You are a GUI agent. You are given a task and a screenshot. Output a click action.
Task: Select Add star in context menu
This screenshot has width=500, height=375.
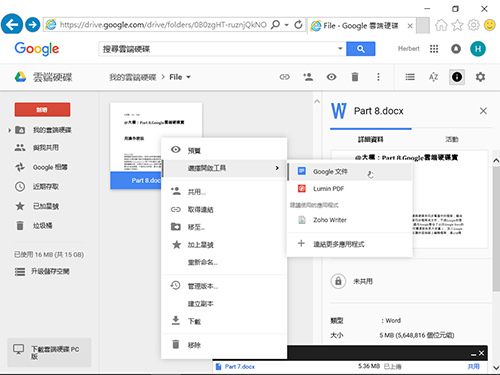224,245
